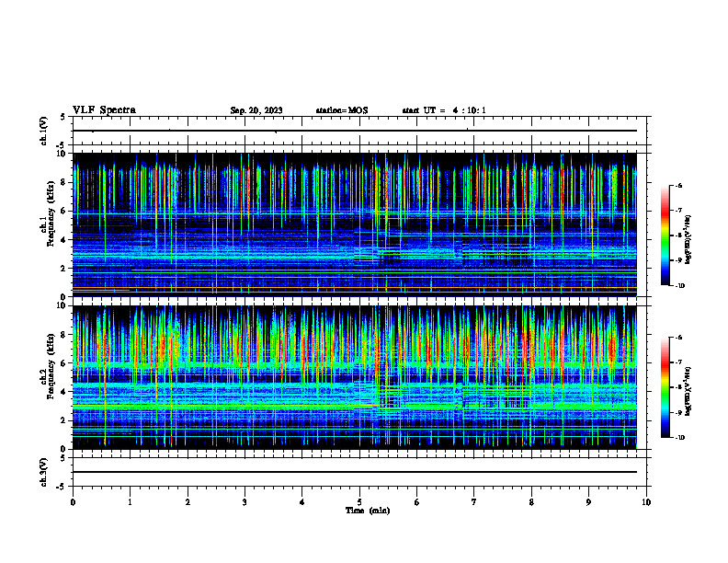Click time axis tick label "8"

tap(531, 502)
